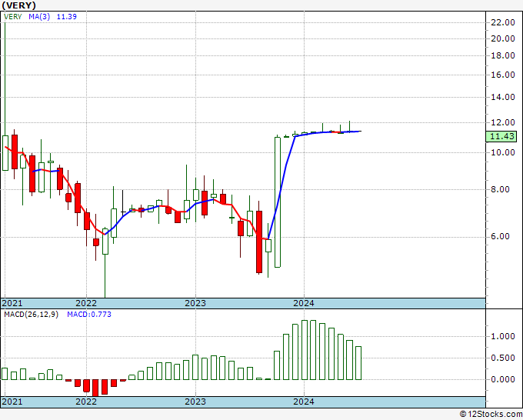
Task: Select 2023 on the price chart time axis
Action: point(195,303)
